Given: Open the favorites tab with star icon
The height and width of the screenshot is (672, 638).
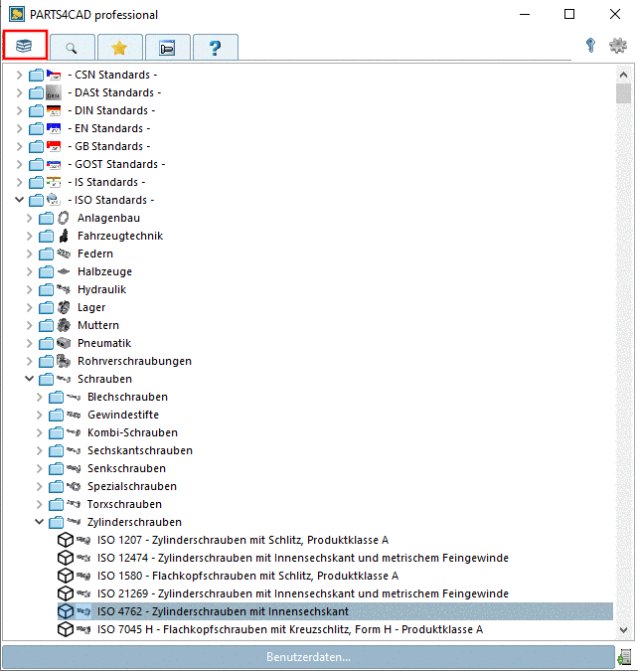Looking at the screenshot, I should click(x=119, y=47).
